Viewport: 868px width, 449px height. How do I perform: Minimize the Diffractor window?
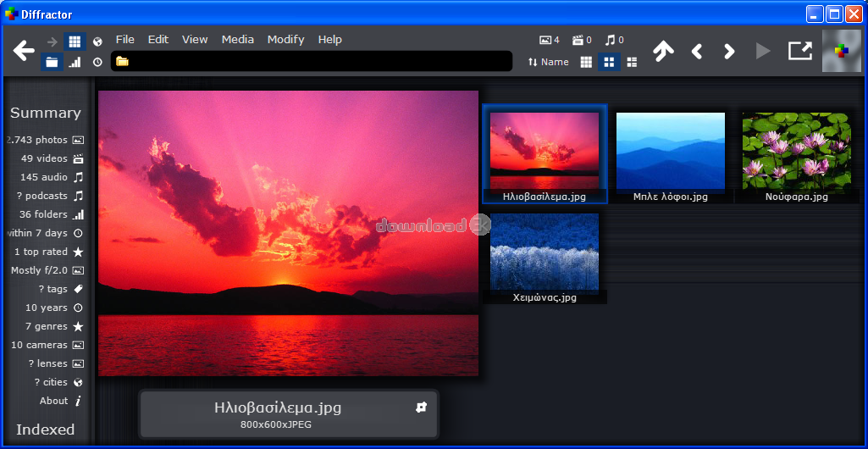click(815, 14)
